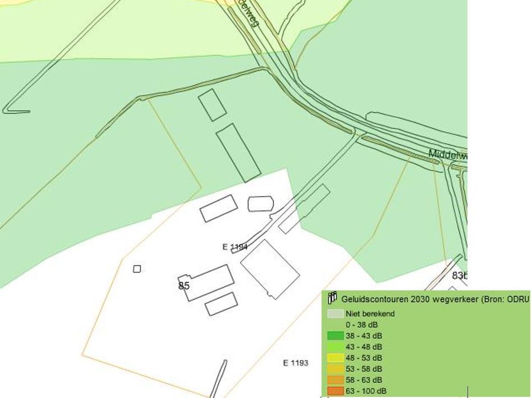Viewport: 532px width, 398px height.
Task: Click the 63 - 100 dB dark orange swatch
Action: (335, 391)
